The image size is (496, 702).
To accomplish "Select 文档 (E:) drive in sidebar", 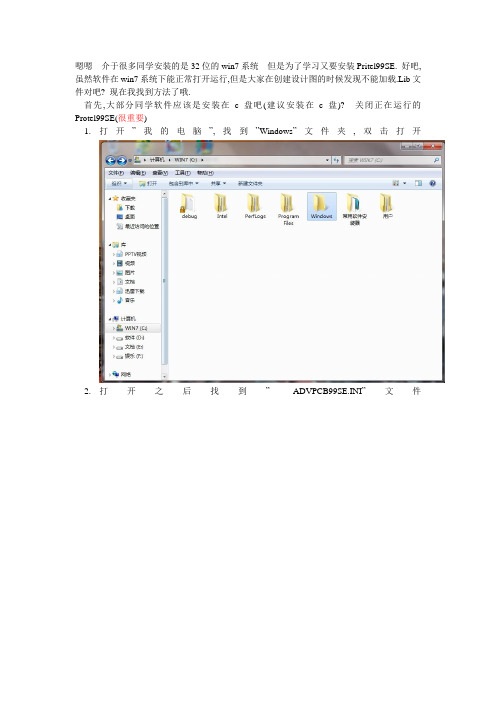I will click(x=130, y=347).
